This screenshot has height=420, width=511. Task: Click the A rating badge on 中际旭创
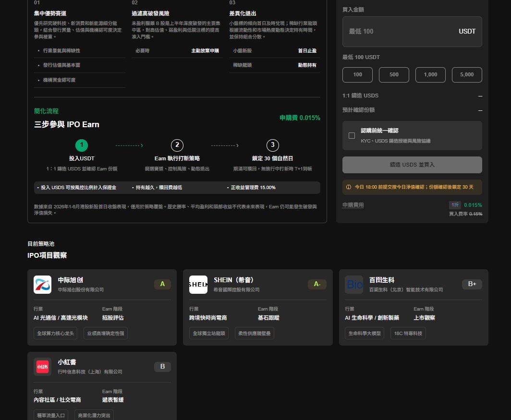(162, 284)
